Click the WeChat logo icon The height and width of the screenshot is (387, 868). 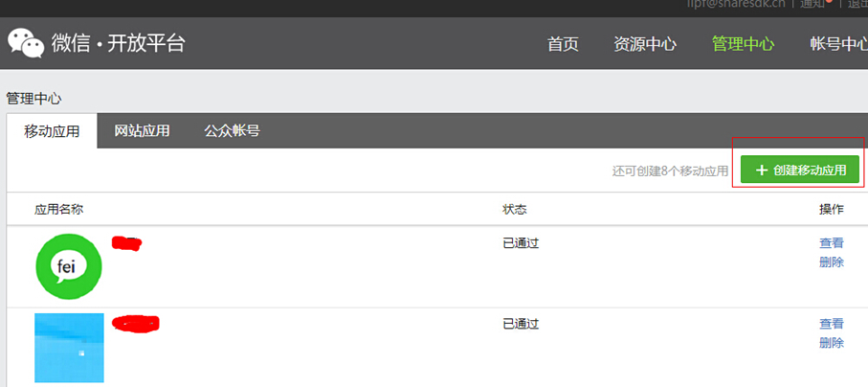26,42
